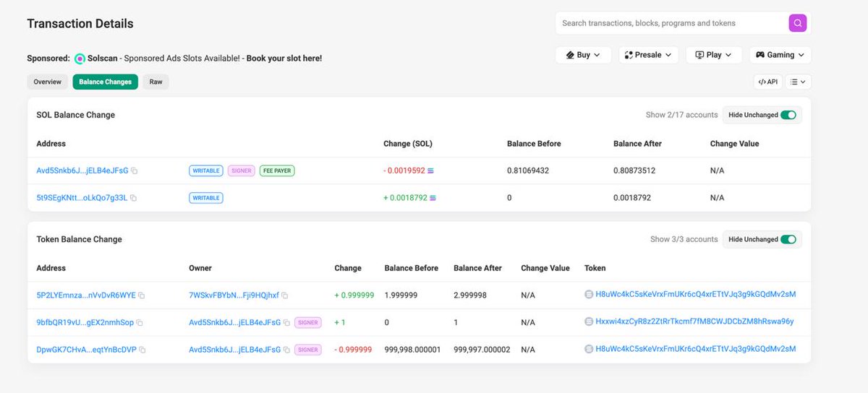Click balance after 999,997.000002
Screen dimensions: 868x393
tap(482, 350)
